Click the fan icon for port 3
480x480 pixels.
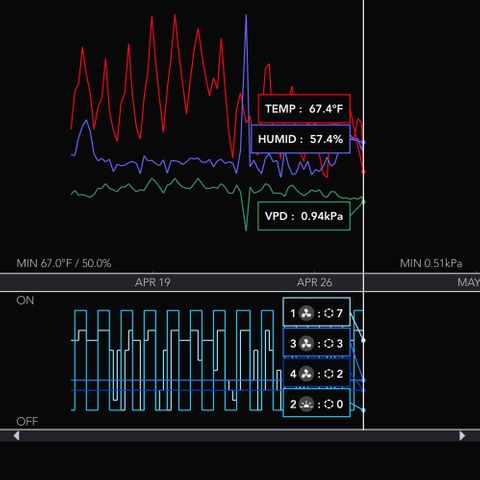point(306,344)
